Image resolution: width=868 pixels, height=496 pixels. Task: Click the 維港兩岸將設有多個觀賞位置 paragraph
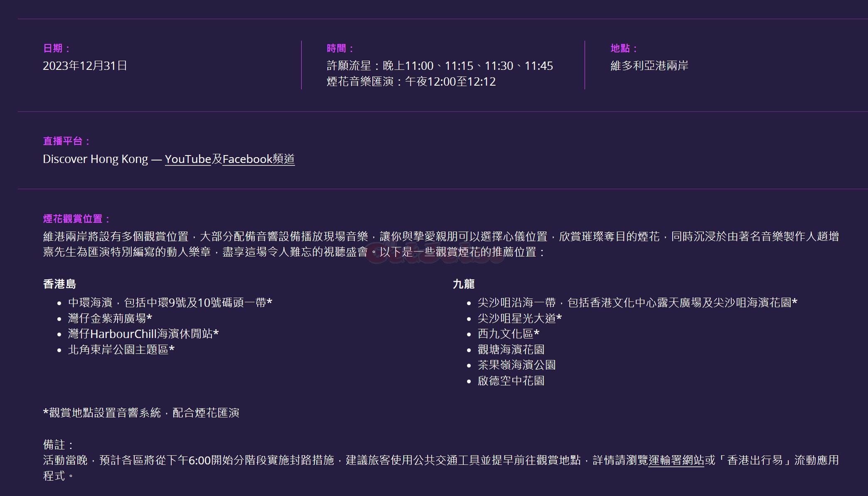coord(441,244)
